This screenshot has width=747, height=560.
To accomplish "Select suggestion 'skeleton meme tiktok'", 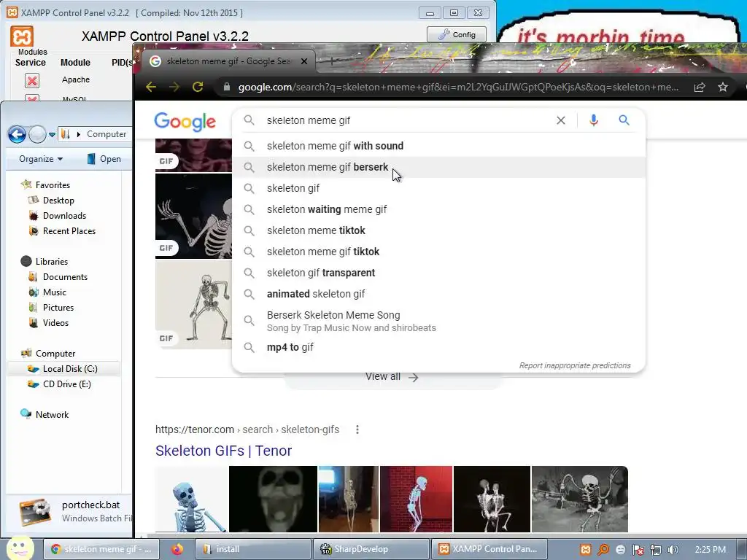I will pos(438,230).
